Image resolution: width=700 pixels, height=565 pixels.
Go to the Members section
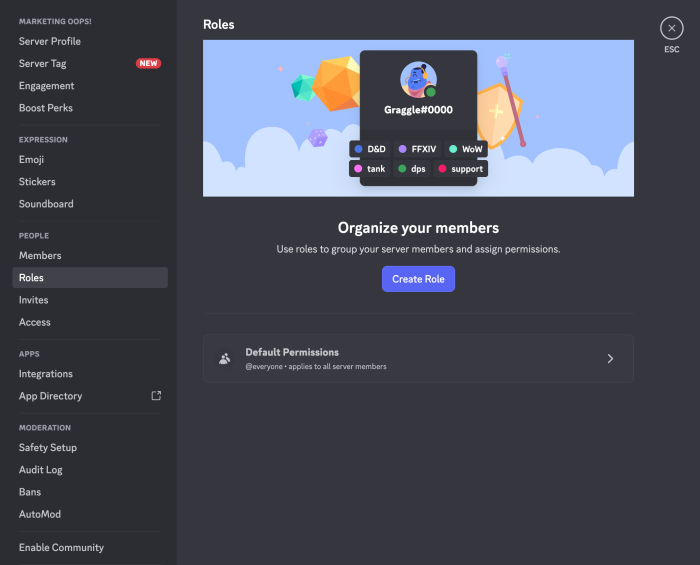pos(40,256)
